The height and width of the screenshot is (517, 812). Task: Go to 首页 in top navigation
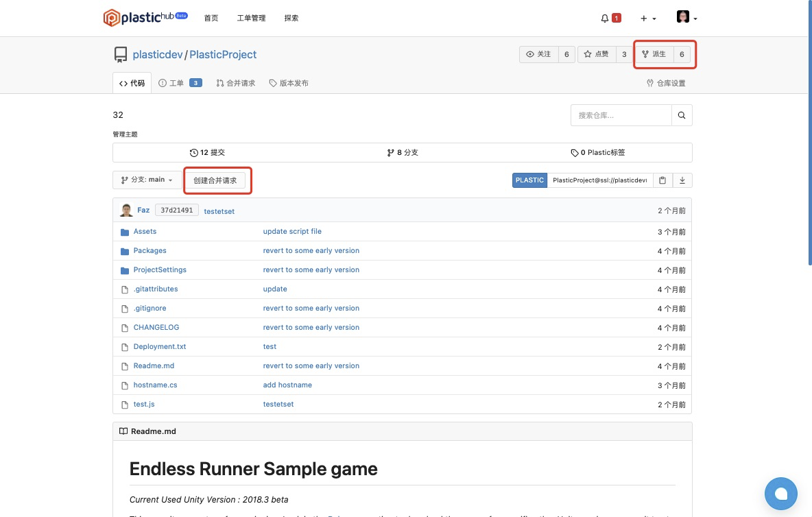[x=211, y=18]
